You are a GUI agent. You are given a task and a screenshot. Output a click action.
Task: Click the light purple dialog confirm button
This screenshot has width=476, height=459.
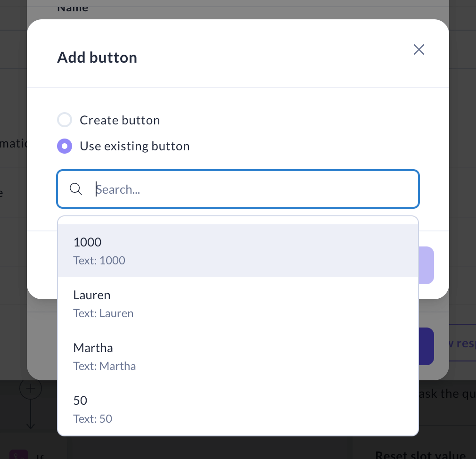tap(426, 265)
